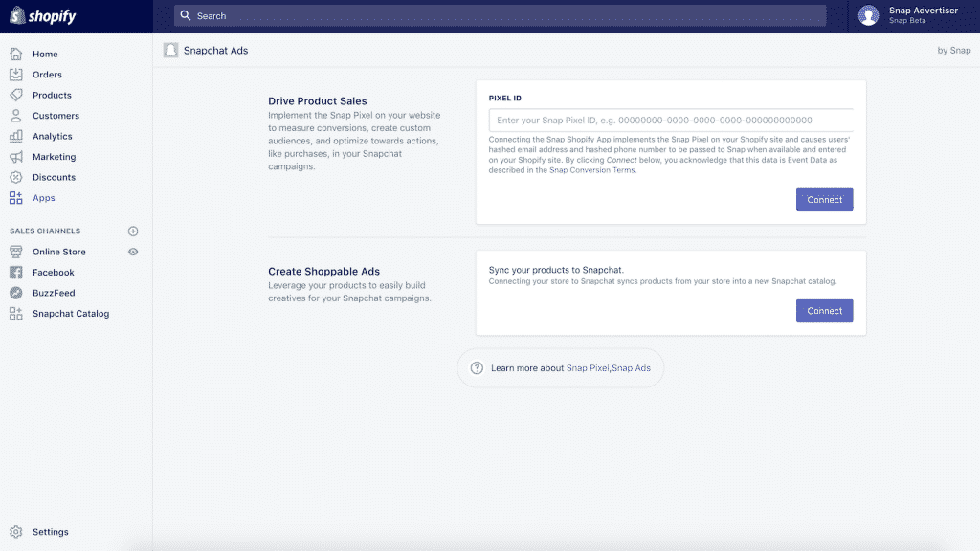
Task: Open the Snap Pixel help link
Action: (x=587, y=368)
